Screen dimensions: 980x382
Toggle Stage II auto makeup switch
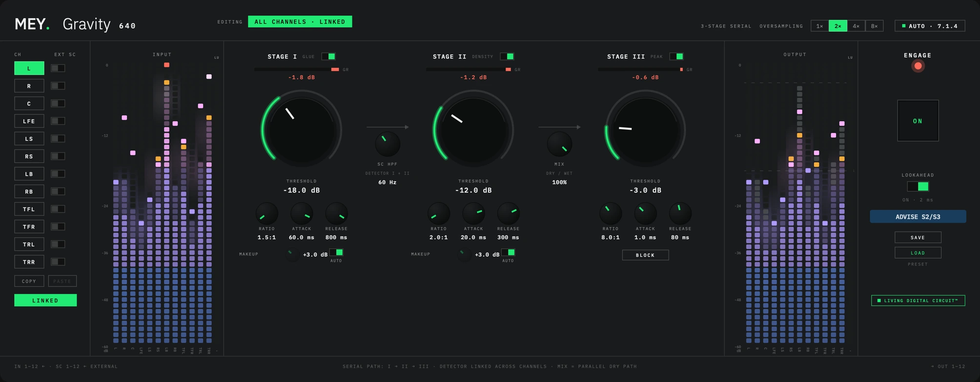click(x=508, y=253)
